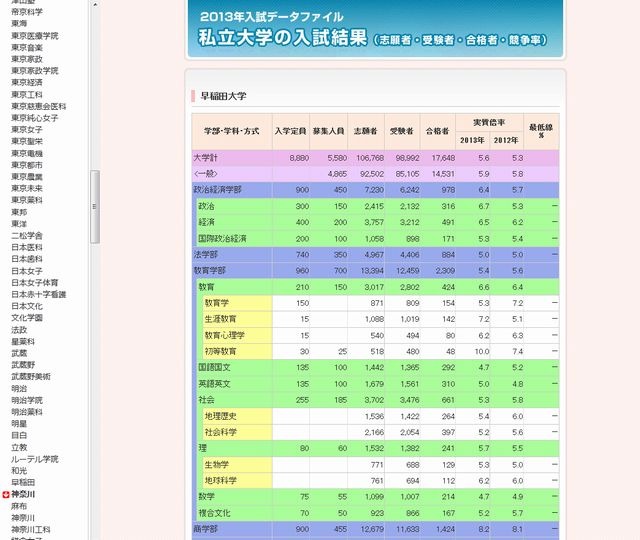Screen dimensions: 640x540
Task: Open 和光 sidebar link
Action: point(19,471)
